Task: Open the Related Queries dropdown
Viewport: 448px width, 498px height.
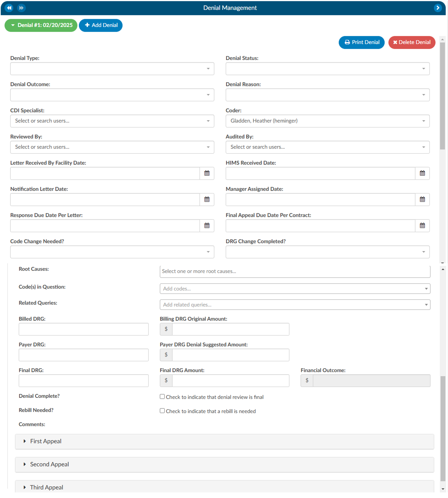Action: 295,305
